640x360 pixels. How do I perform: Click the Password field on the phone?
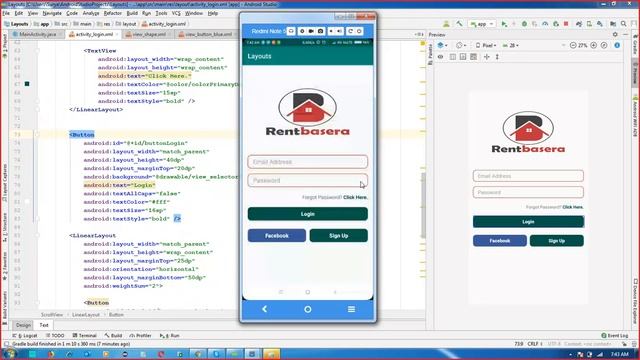coord(308,180)
